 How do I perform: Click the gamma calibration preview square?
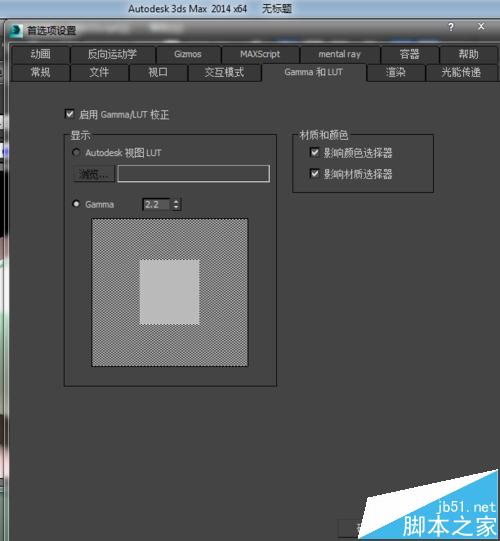(169, 292)
